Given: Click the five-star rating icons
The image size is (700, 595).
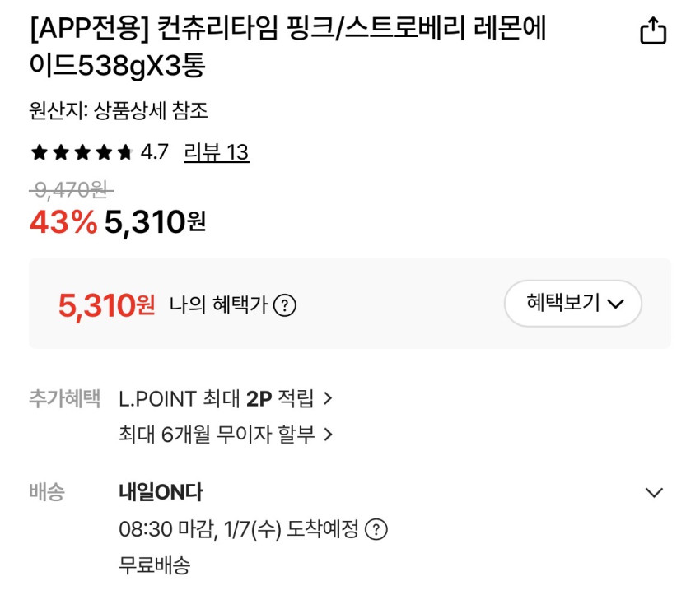Looking at the screenshot, I should click(82, 152).
